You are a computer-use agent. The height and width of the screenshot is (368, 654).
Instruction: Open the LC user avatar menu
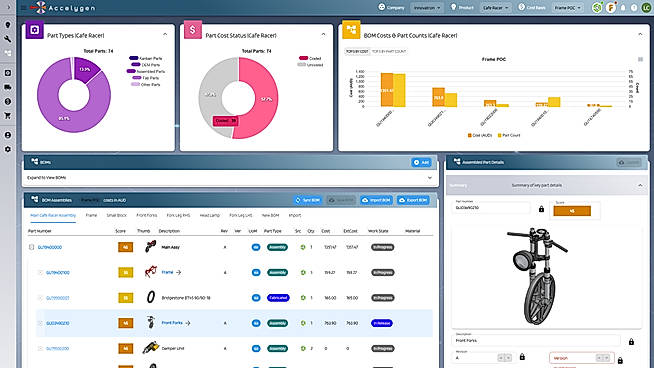point(647,8)
